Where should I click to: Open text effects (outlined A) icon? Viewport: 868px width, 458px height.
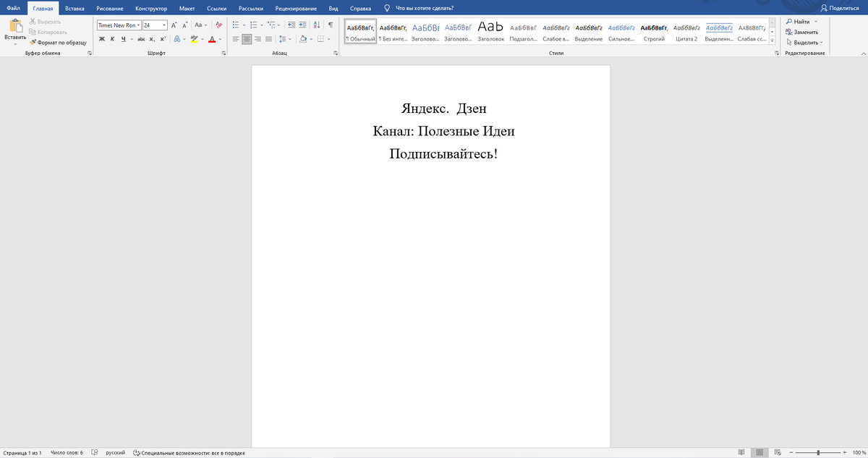pyautogui.click(x=176, y=38)
